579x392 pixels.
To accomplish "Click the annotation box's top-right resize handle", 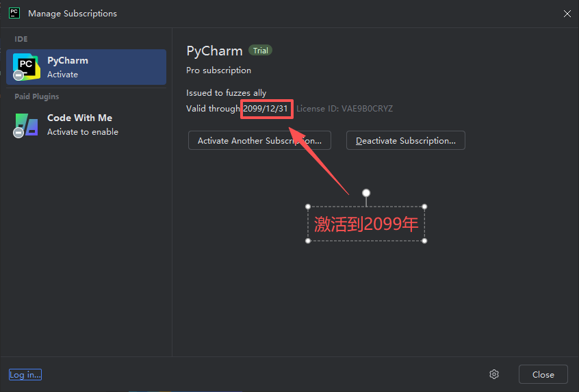I will point(424,207).
